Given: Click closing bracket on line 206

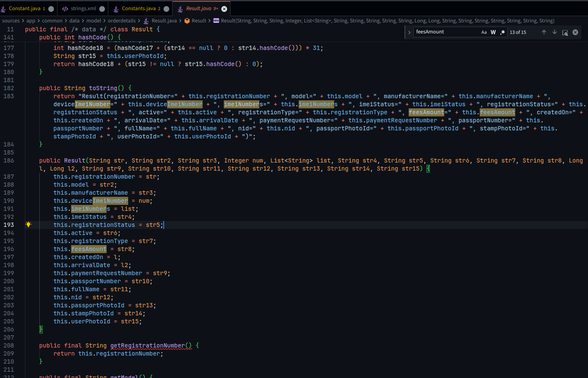Looking at the screenshot, I should click(41, 329).
